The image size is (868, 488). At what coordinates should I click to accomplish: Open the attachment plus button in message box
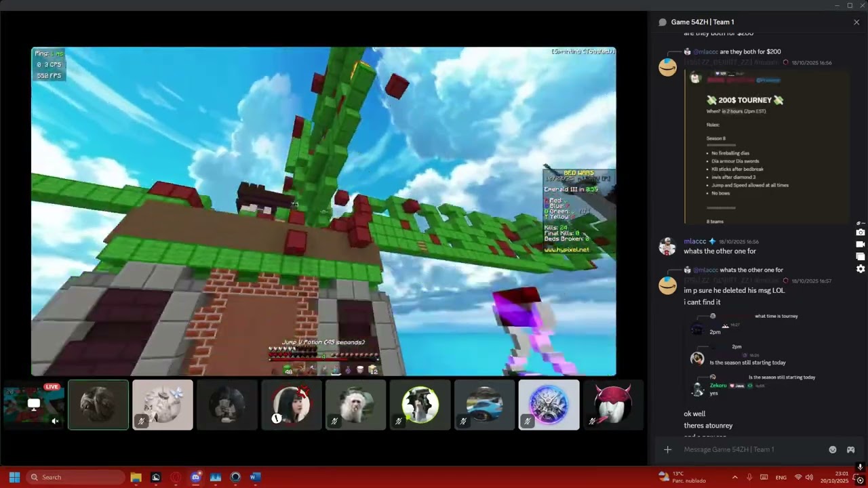pos(668,449)
